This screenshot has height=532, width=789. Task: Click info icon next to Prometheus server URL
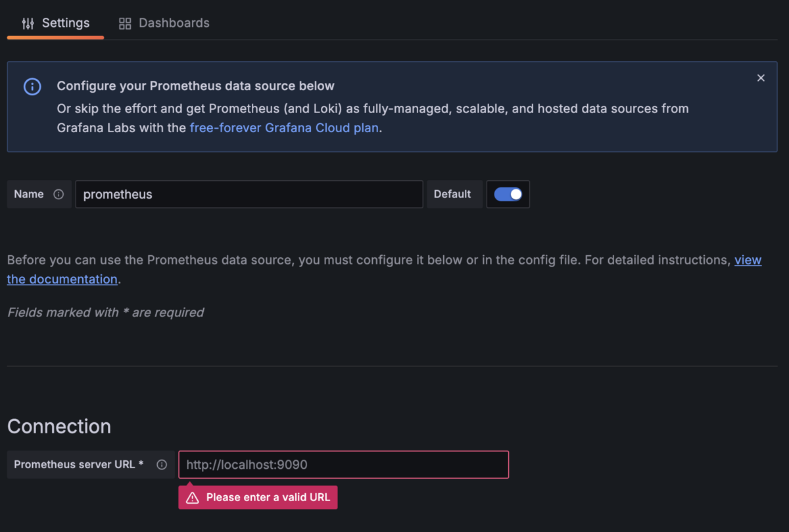162,464
